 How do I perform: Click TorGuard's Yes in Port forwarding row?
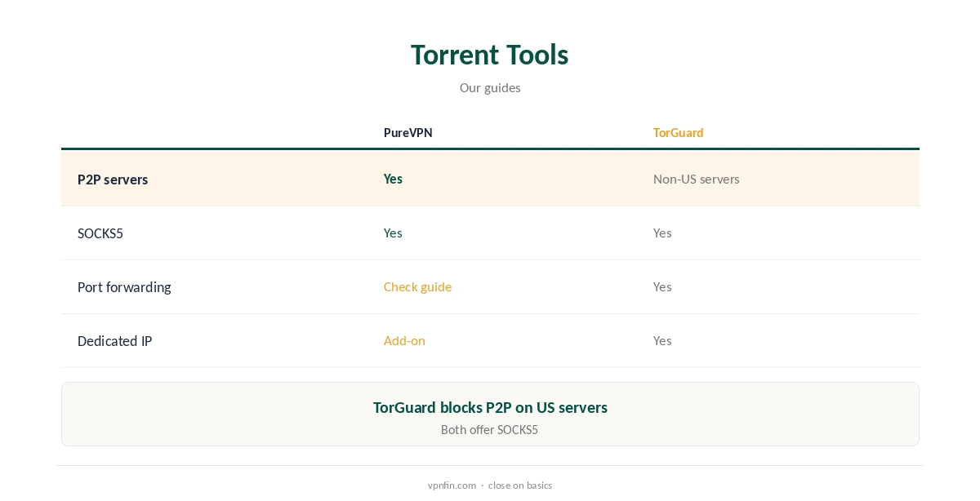click(662, 286)
